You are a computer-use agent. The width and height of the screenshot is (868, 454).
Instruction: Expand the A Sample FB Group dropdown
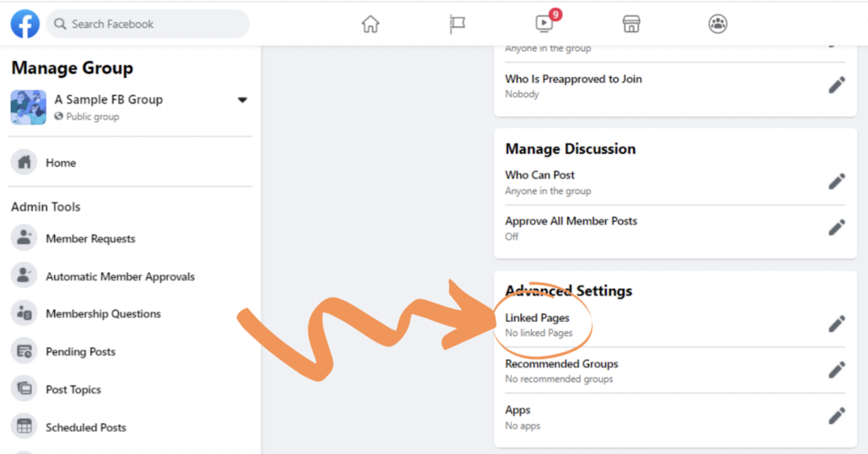point(242,100)
